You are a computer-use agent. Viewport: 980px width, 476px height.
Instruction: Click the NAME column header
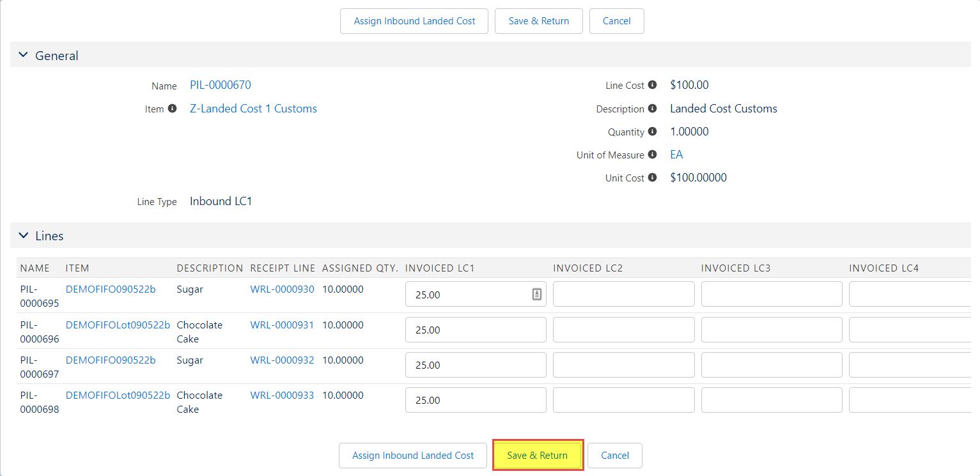click(35, 268)
